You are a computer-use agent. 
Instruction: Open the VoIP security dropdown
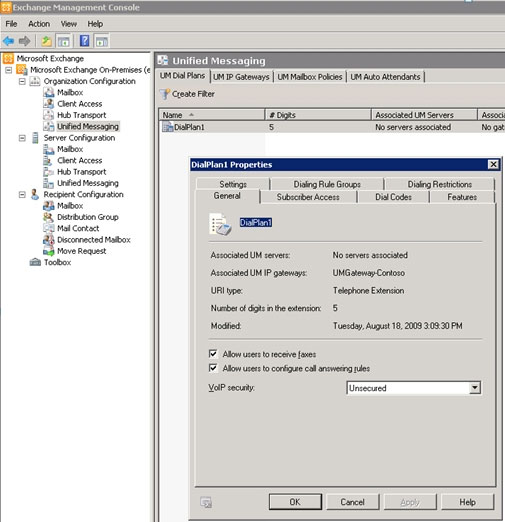pyautogui.click(x=475, y=388)
